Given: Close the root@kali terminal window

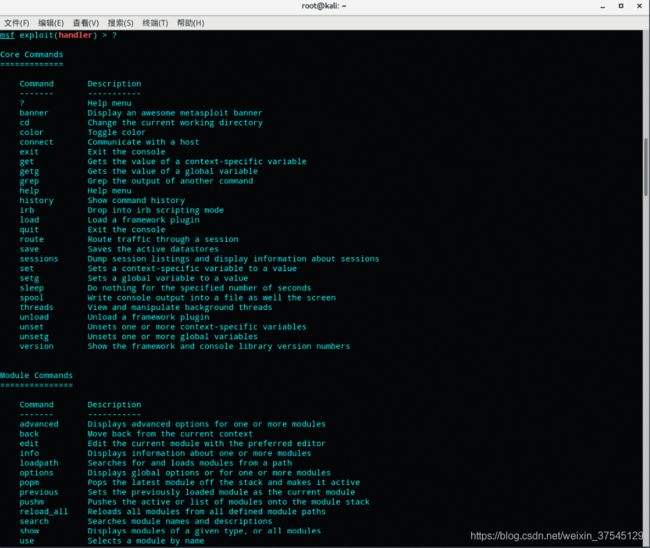Looking at the screenshot, I should point(640,6).
